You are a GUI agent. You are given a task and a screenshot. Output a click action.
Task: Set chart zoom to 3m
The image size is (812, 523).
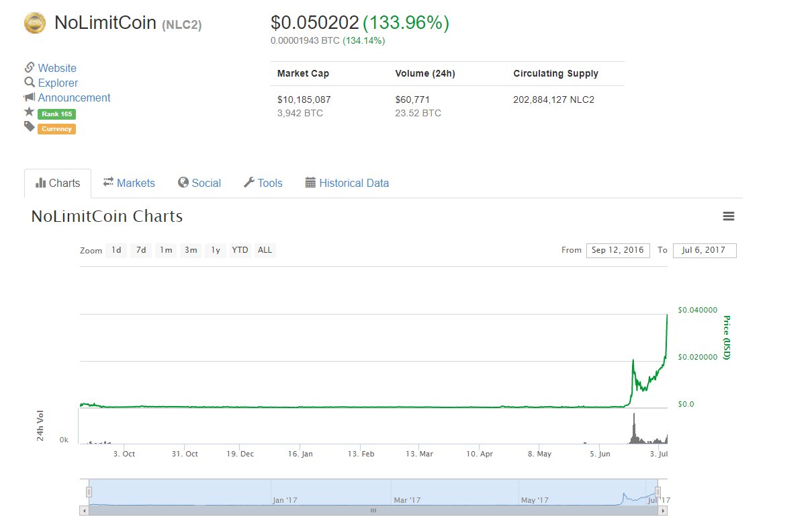[x=191, y=250]
